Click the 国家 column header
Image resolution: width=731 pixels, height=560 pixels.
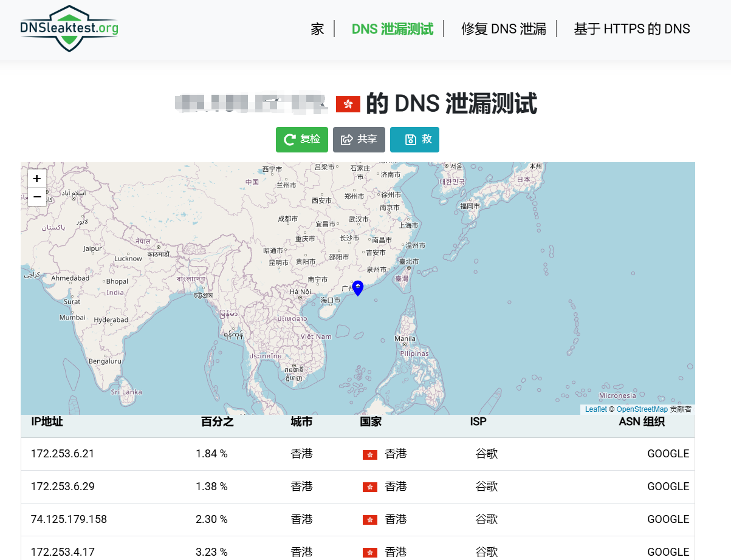point(371,422)
